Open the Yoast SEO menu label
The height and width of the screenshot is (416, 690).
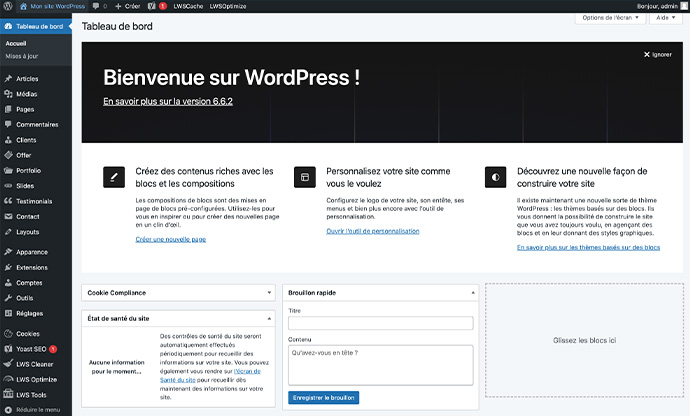pos(31,349)
